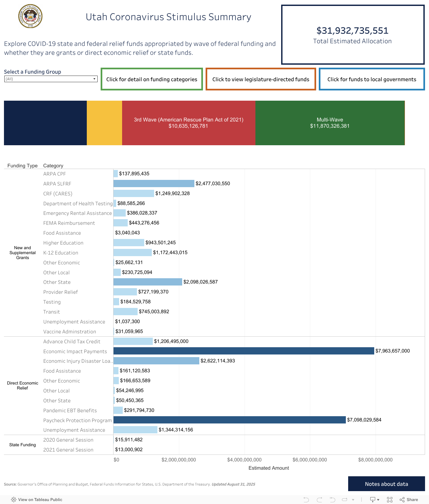The height and width of the screenshot is (504, 429).
Task: Click for detail on funding categories
Action: click(152, 79)
